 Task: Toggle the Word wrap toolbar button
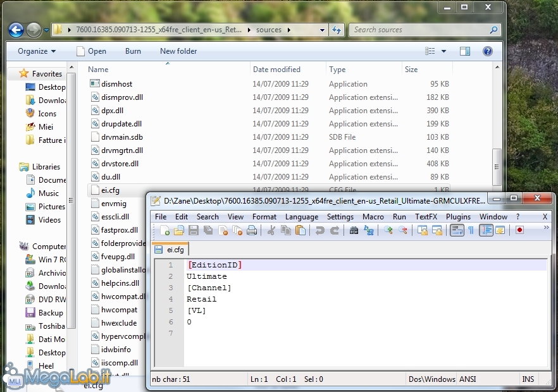coord(457,231)
